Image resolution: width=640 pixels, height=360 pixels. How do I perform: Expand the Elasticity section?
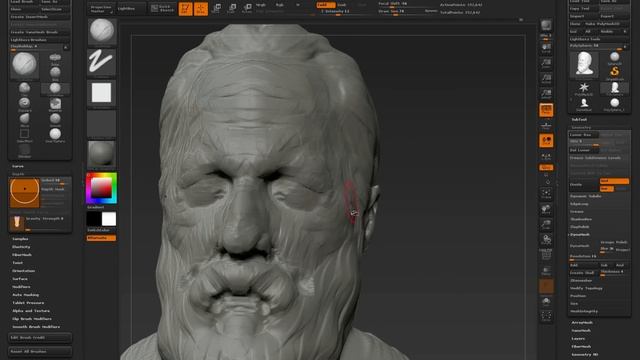(21, 247)
